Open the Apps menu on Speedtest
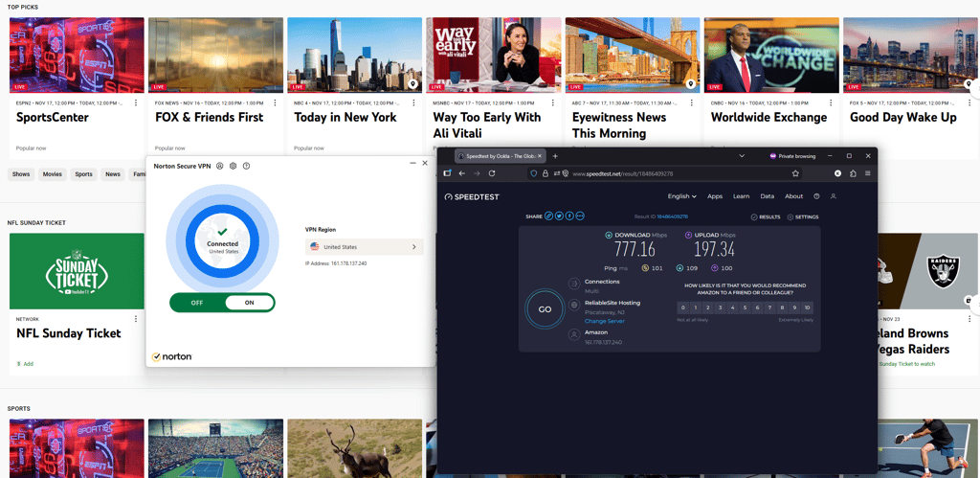The height and width of the screenshot is (478, 980). [715, 196]
